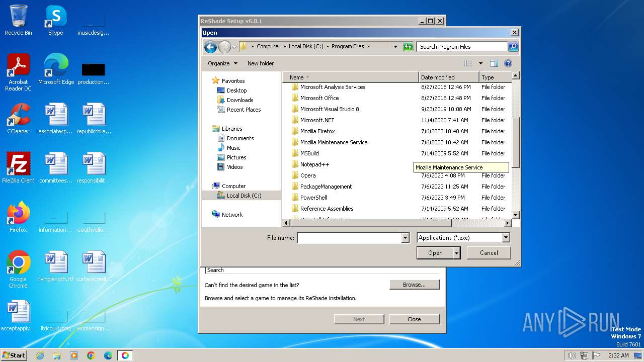
Task: Expand the address bar history dropdown
Action: [395, 47]
